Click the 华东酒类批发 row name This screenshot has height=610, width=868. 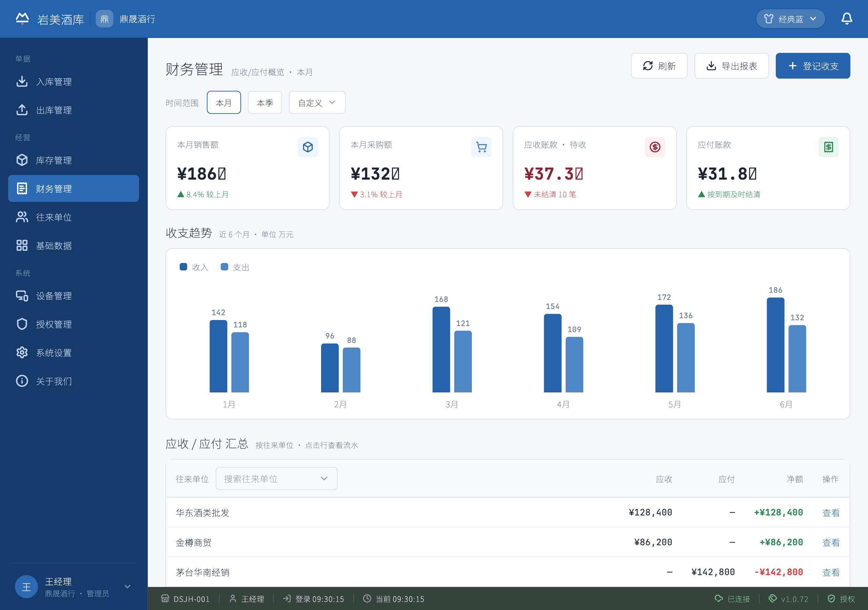(203, 513)
